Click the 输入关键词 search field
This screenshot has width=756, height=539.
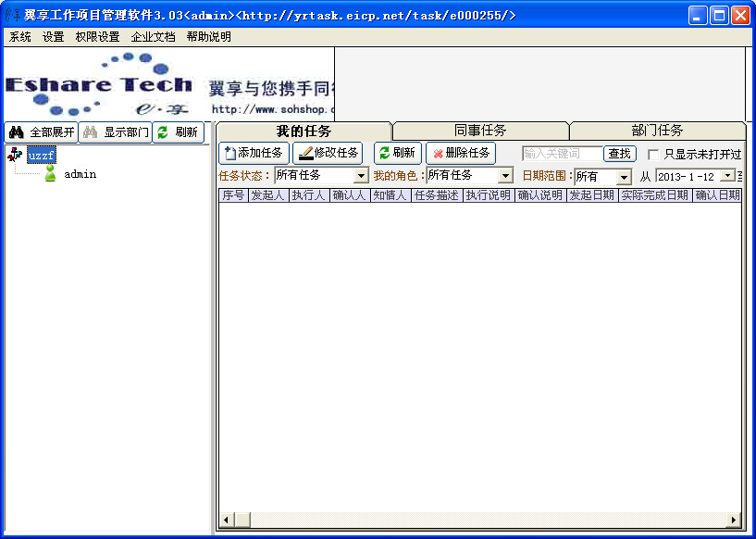[x=563, y=154]
